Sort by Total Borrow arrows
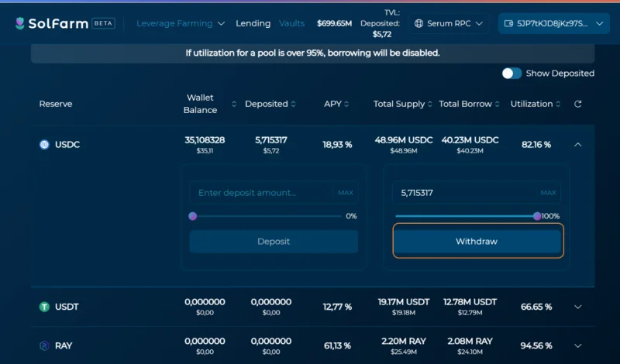Screen dimensions: 620x364 point(497,104)
